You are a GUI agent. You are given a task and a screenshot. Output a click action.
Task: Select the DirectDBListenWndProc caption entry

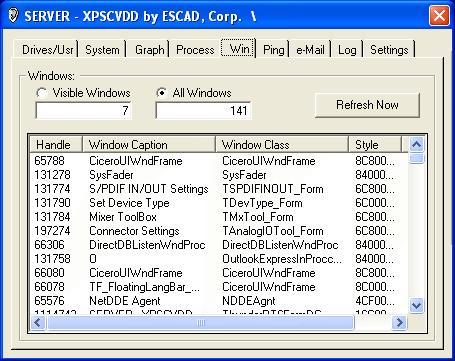click(x=147, y=245)
